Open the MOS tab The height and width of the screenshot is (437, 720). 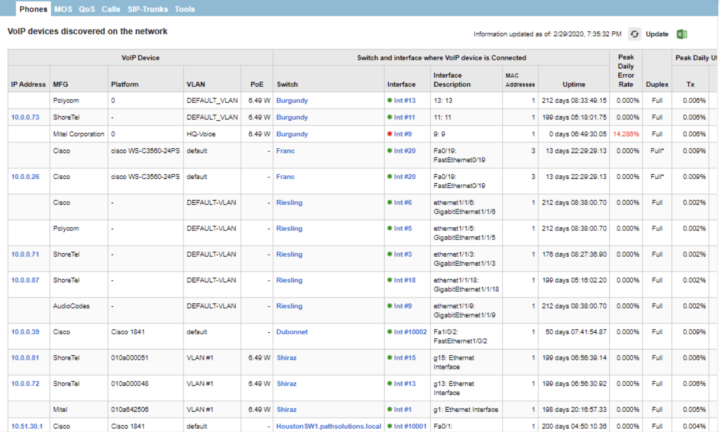pyautogui.click(x=63, y=9)
